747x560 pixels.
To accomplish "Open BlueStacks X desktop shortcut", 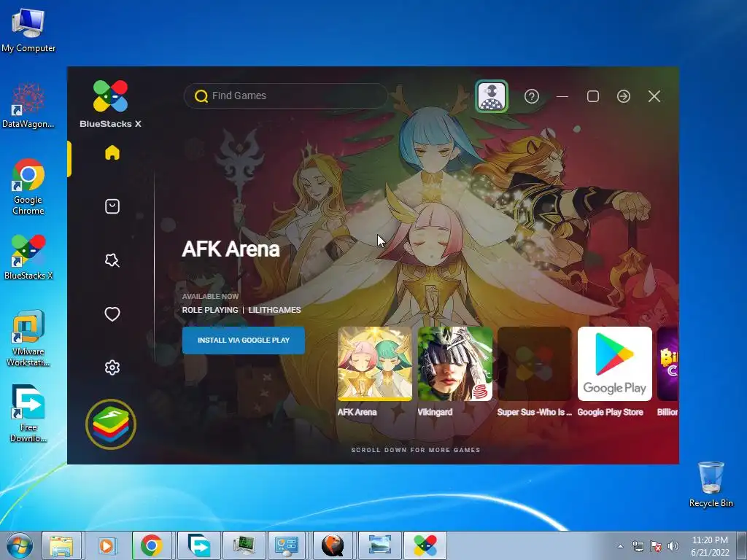I will (28, 257).
